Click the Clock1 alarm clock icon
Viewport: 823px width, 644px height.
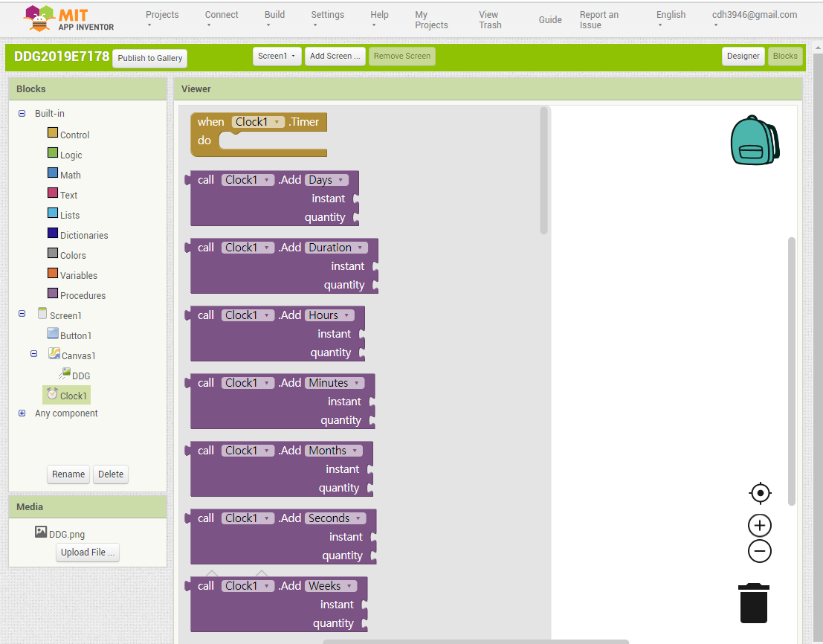click(x=53, y=393)
